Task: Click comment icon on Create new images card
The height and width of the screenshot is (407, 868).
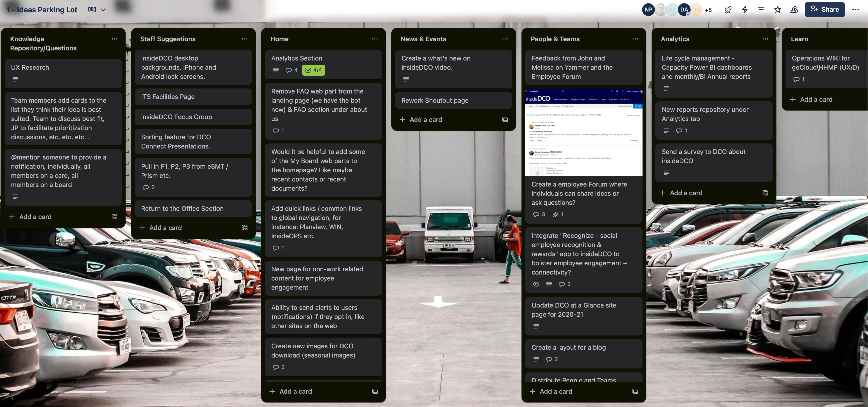Action: tap(278, 367)
